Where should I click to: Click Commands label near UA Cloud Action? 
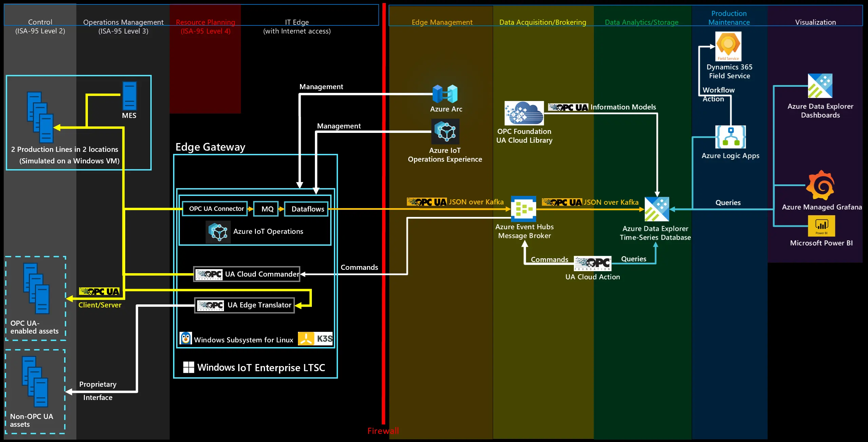tap(549, 260)
